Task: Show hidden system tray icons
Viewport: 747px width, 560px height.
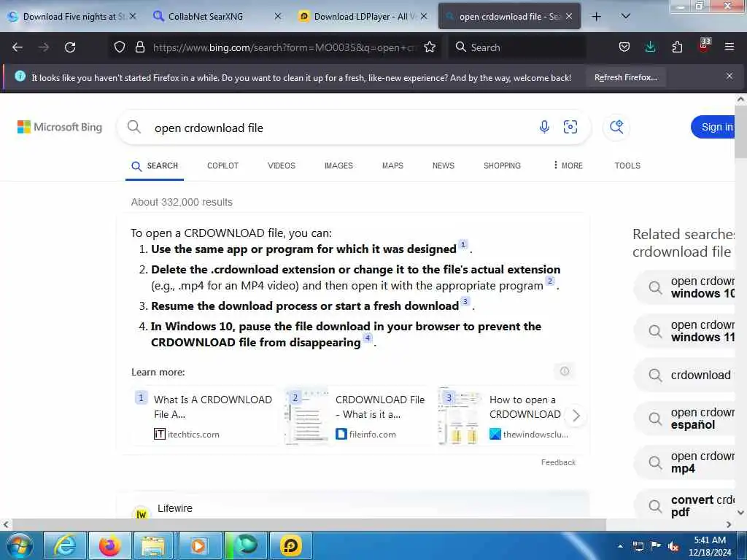Action: pyautogui.click(x=620, y=546)
